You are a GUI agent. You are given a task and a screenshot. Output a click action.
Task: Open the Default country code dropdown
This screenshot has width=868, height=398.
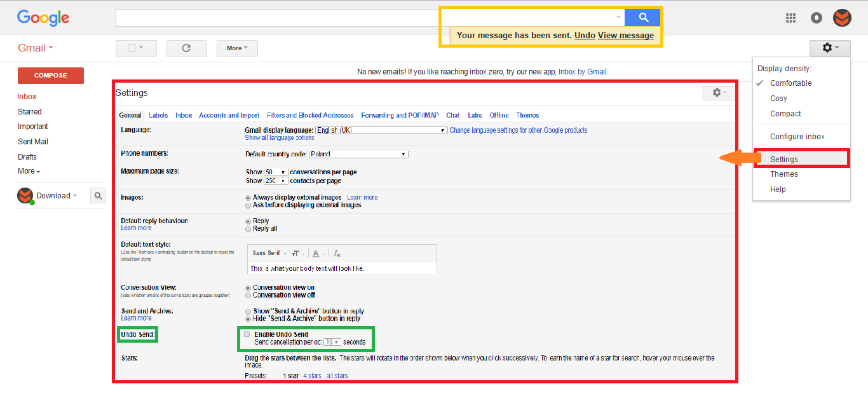(x=358, y=154)
